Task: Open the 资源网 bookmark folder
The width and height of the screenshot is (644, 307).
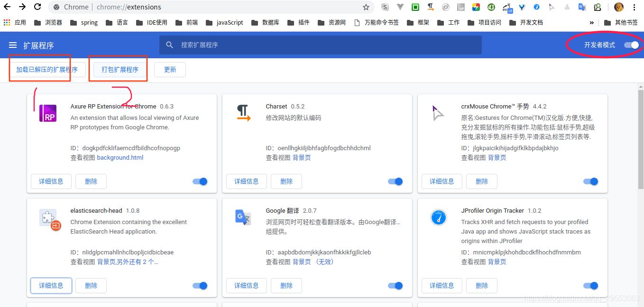Action: [x=331, y=22]
